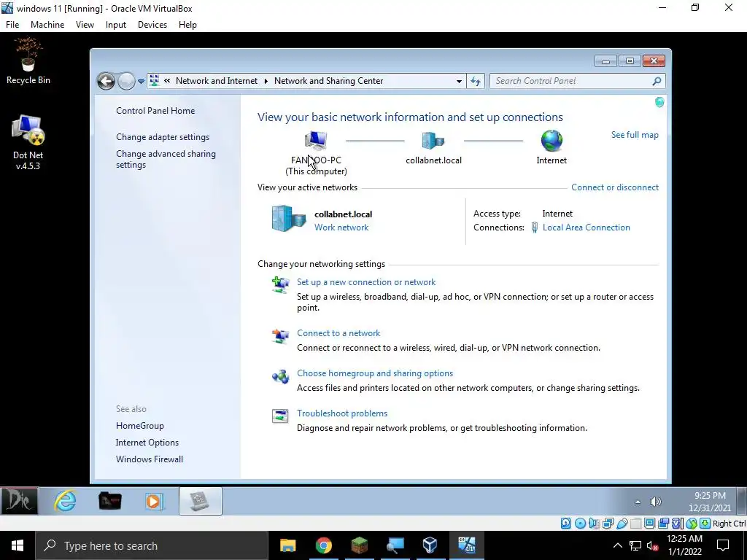Open the VirtualBox Input menu
Image resolution: width=747 pixels, height=560 pixels.
coord(116,25)
